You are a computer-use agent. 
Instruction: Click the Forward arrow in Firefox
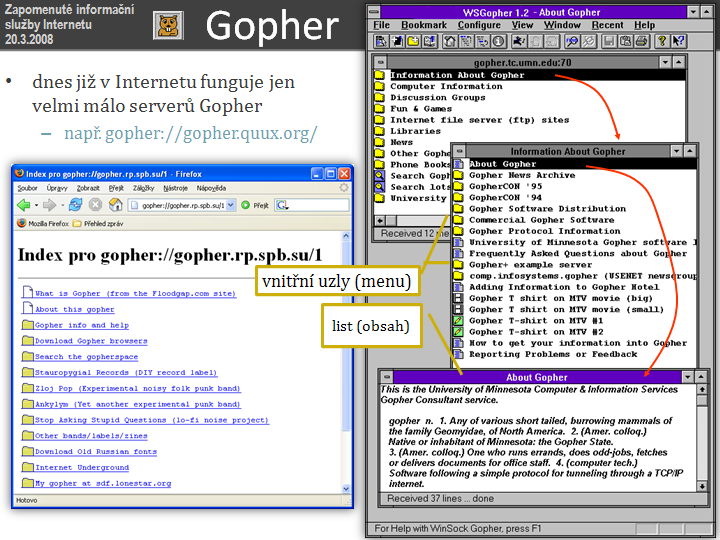click(49, 205)
